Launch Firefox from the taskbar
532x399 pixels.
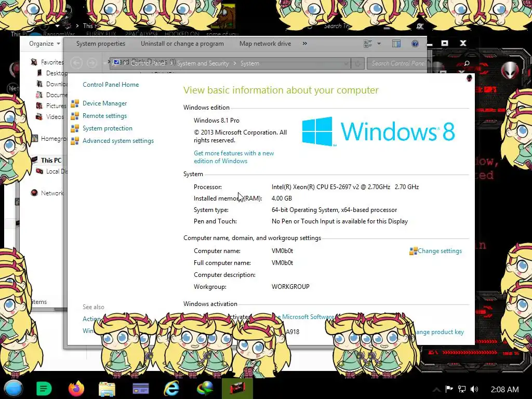pos(76,389)
